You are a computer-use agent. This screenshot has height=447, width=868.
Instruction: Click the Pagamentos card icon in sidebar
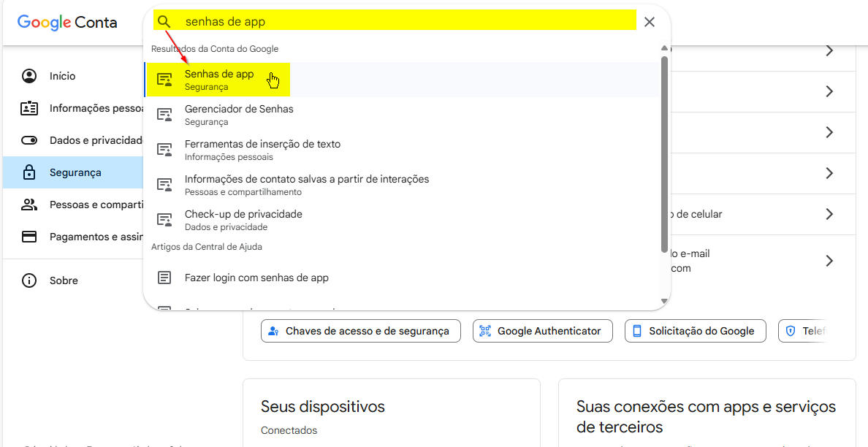click(28, 237)
